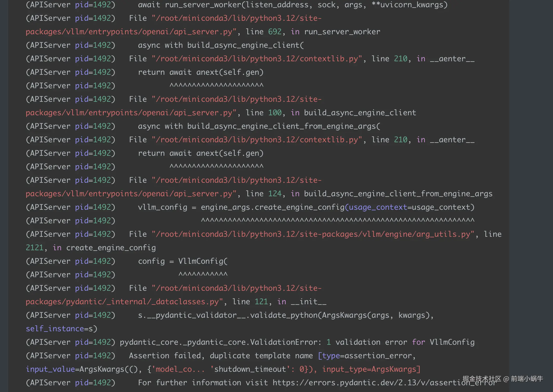Click 'line 121, in __init__' text
Viewport: 553px width, 392px height.
(x=279, y=302)
